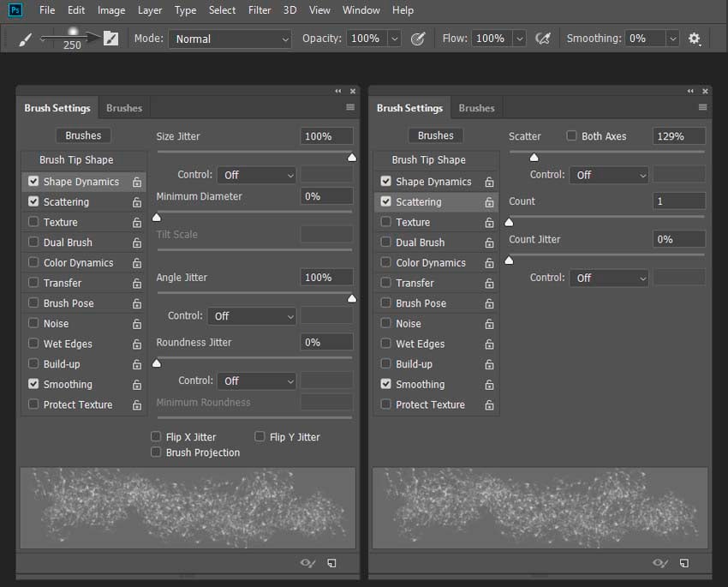Enable pressure for opacity icon
Screen dimensions: 728x587
click(x=418, y=39)
